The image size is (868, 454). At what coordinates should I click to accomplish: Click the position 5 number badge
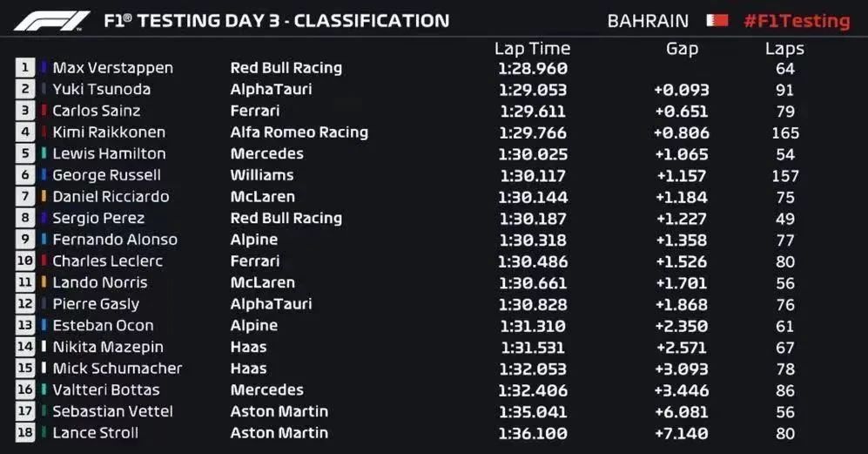(25, 153)
